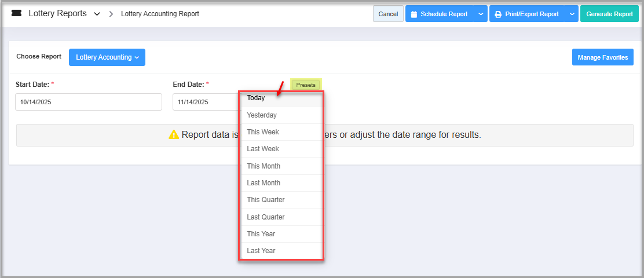Click the Print/Export Report button
The height and width of the screenshot is (278, 644).
[528, 14]
